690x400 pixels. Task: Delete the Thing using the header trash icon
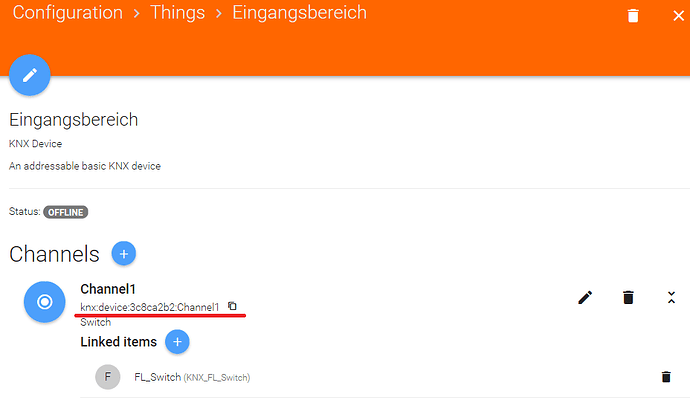(632, 15)
